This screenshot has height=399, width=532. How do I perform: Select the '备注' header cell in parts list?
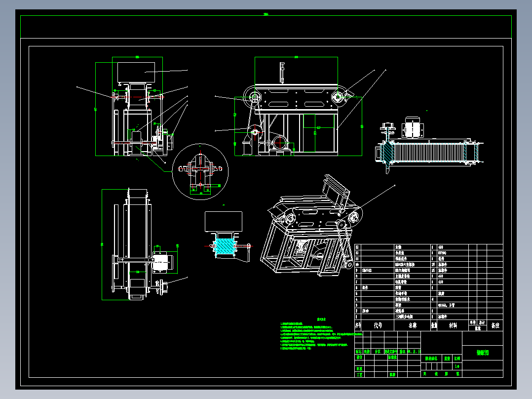click(495, 325)
